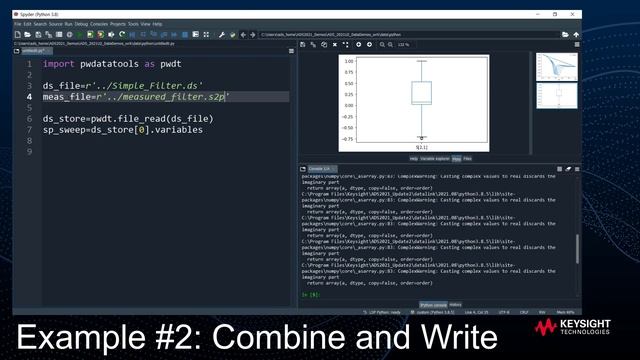Click the Maximize current pane icon
Viewport: 640px width, 360px height.
[206, 35]
